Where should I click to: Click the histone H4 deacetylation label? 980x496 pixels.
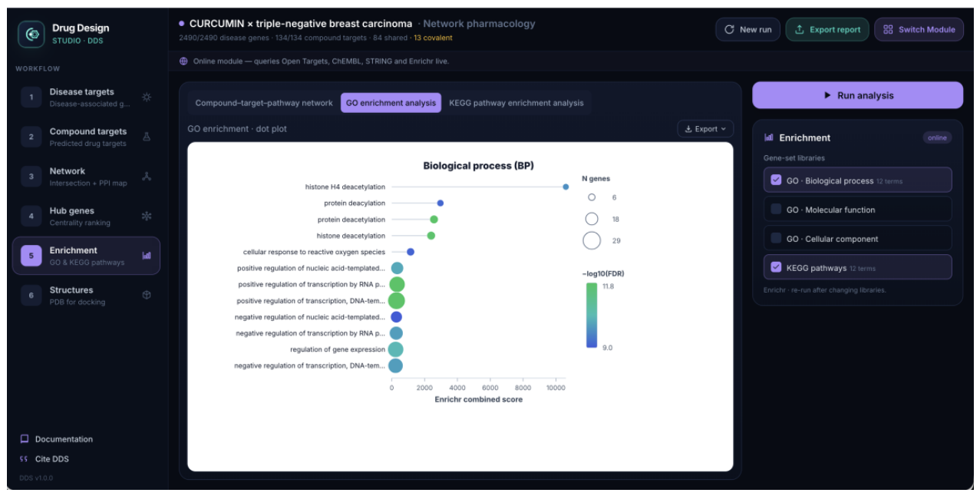pos(345,187)
